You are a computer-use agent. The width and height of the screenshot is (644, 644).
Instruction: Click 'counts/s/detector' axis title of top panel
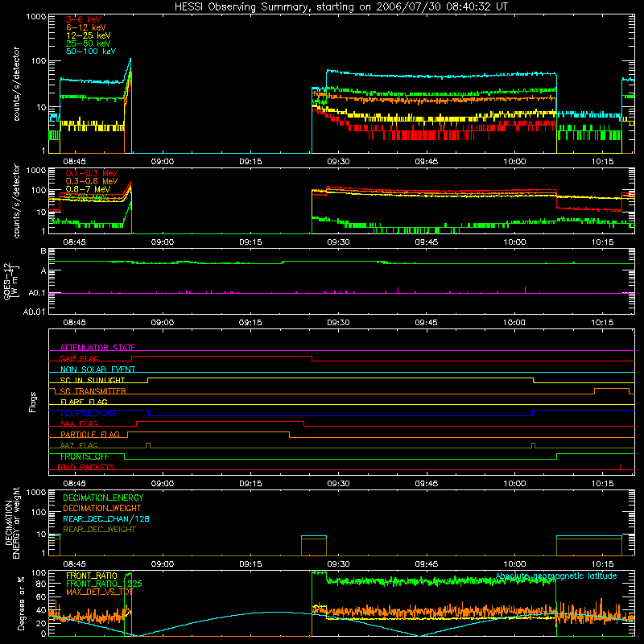[16, 84]
